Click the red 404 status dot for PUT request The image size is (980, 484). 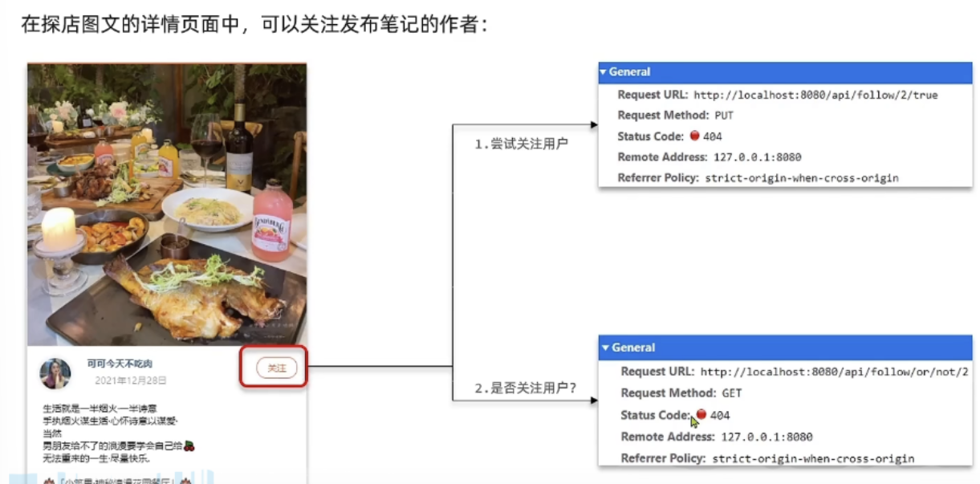(x=694, y=136)
